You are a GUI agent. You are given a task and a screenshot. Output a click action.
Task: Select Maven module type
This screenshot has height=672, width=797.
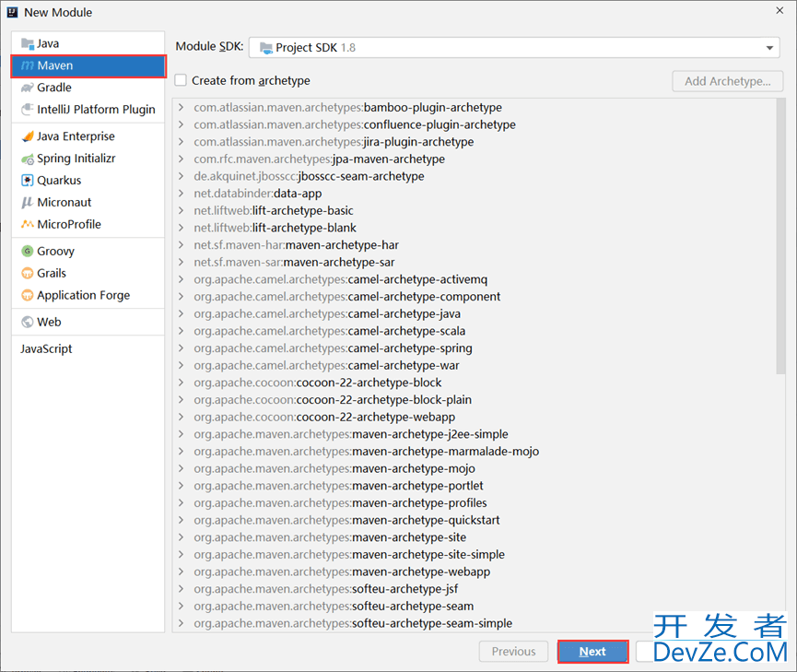coord(88,65)
